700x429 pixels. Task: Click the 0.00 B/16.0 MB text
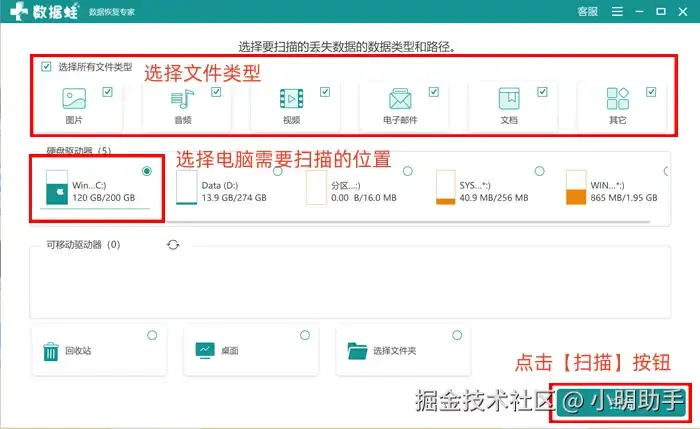click(x=364, y=198)
